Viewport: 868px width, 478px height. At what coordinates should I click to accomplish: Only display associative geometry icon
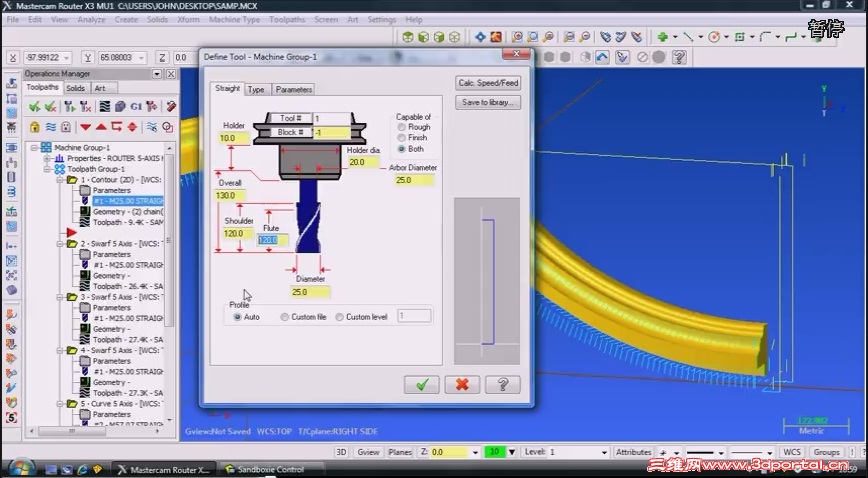[x=167, y=127]
